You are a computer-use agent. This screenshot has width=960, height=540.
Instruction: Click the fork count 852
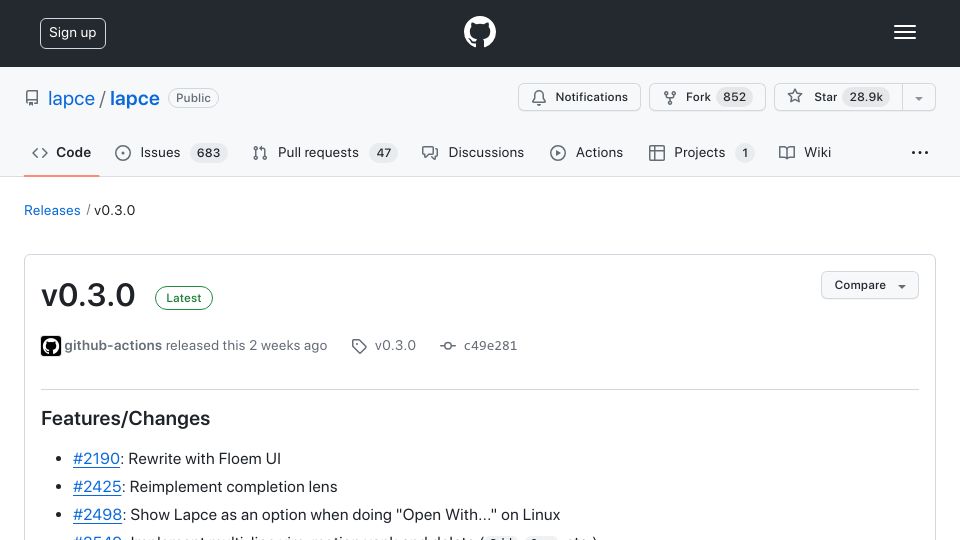point(734,97)
